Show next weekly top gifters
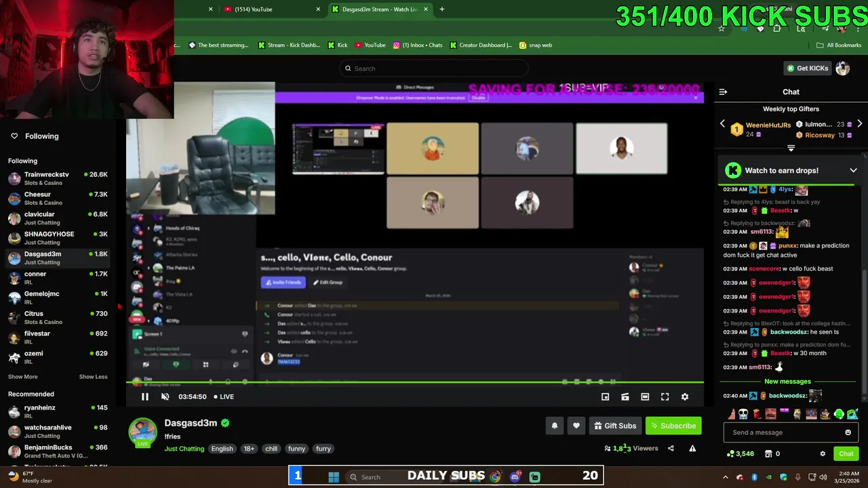This screenshot has width=868, height=488. tap(859, 124)
